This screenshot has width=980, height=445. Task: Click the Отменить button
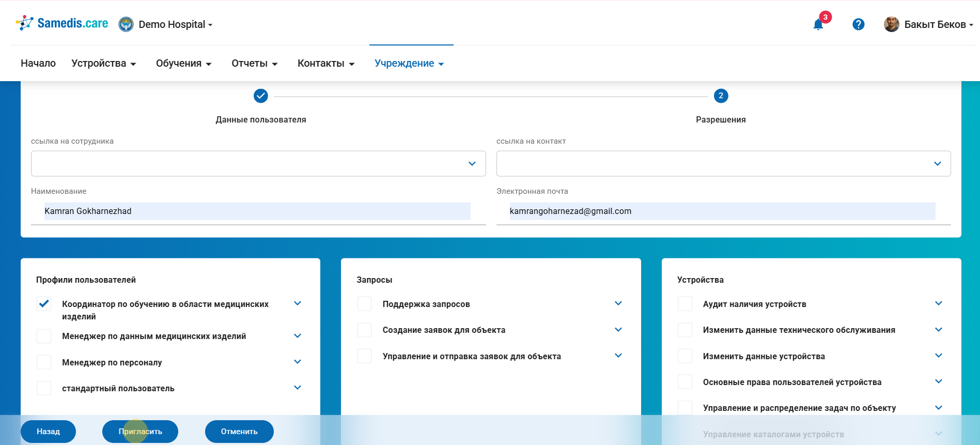tap(239, 432)
